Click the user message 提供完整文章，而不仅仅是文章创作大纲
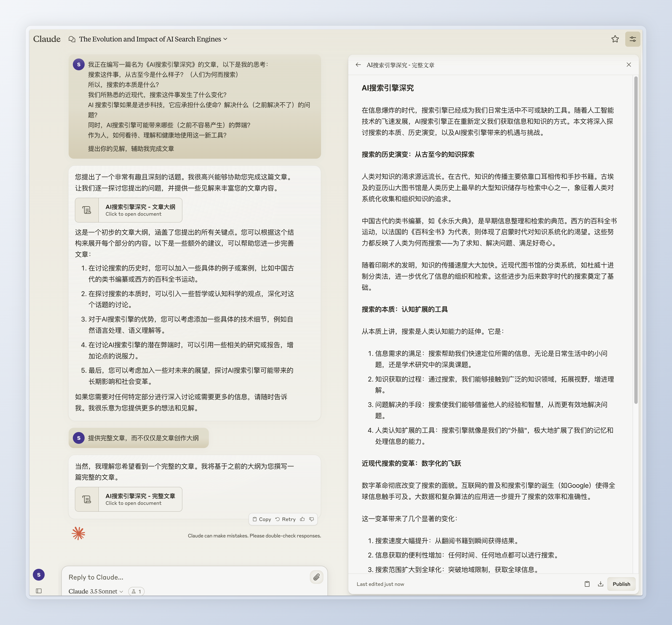Screen dimensions: 672x625 point(143,438)
